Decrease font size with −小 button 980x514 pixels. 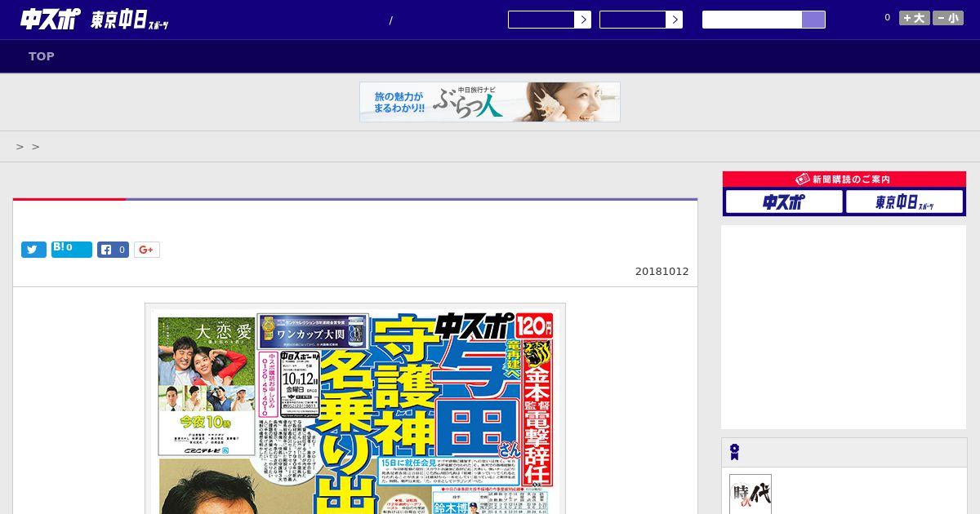(x=948, y=18)
